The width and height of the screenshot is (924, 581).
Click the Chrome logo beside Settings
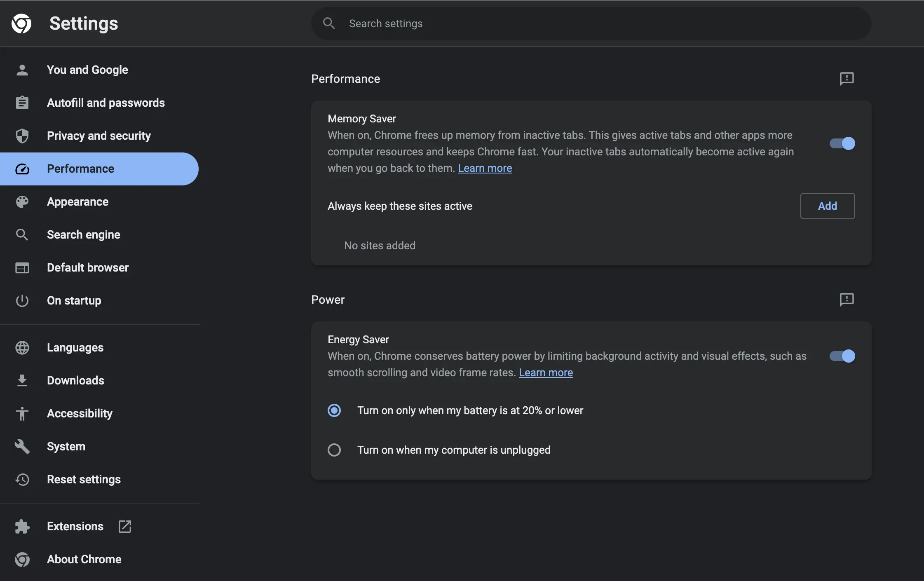[21, 23]
